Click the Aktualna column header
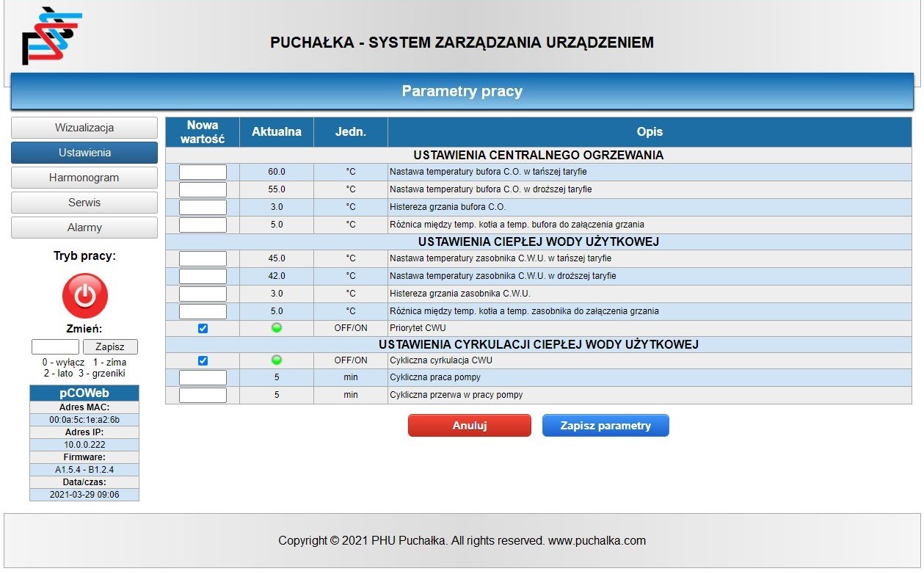The width and height of the screenshot is (924, 574). point(277,132)
